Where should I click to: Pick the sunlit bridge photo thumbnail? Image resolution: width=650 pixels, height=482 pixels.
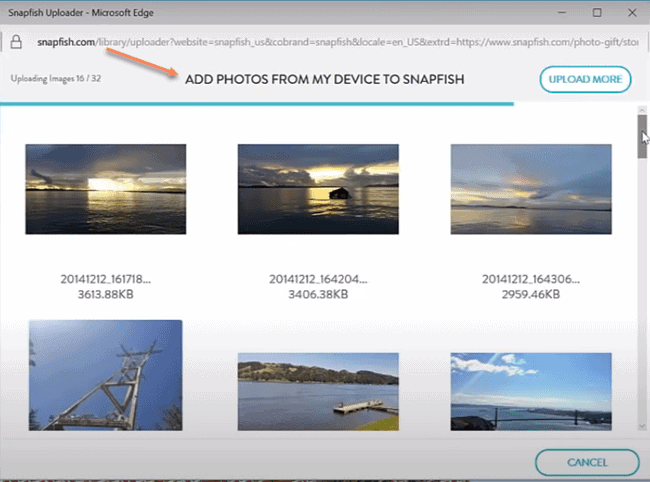point(531,392)
